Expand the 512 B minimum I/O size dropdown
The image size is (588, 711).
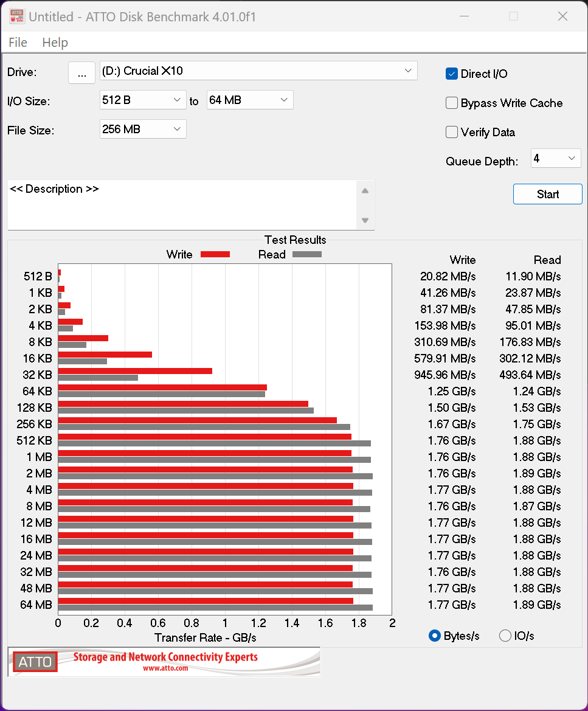click(143, 100)
